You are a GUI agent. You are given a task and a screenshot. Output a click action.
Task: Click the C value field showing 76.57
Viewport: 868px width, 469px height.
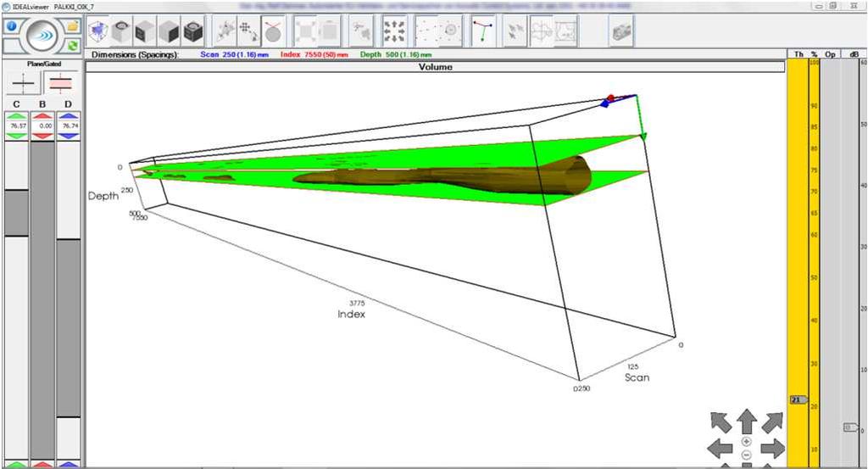(x=17, y=126)
